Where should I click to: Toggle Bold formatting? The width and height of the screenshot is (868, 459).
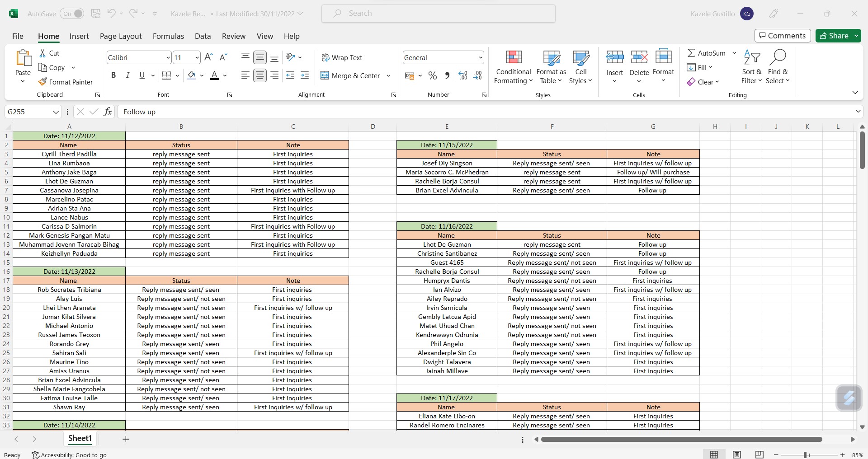point(113,75)
